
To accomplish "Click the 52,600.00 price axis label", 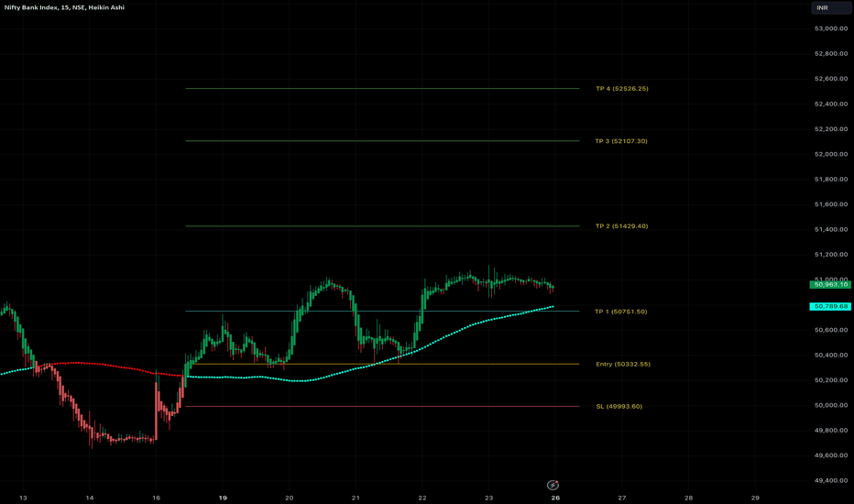I will [831, 79].
